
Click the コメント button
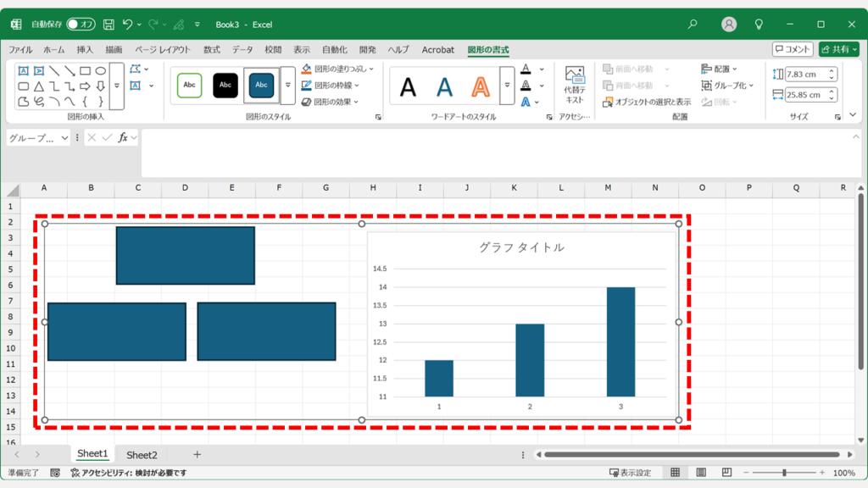(x=793, y=50)
